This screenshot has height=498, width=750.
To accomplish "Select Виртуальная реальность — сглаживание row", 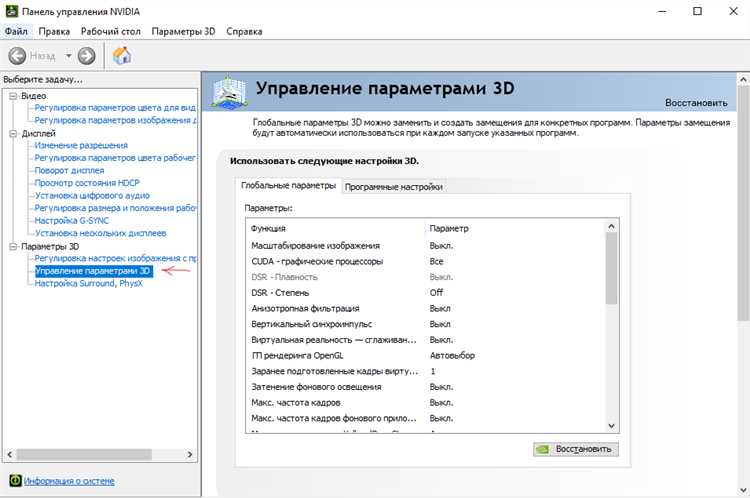I will pos(426,340).
